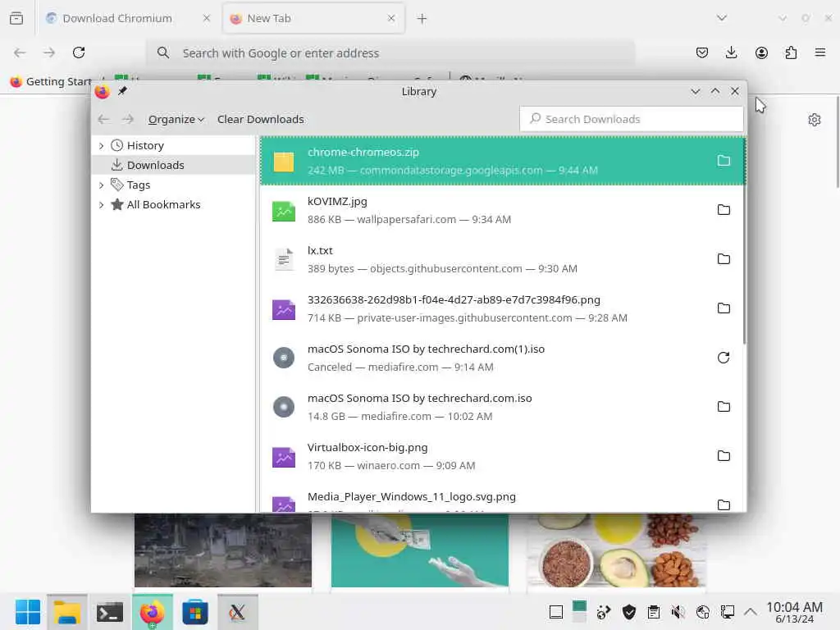Open the Firefox downloads panel icon
840x630 pixels.
tap(731, 52)
